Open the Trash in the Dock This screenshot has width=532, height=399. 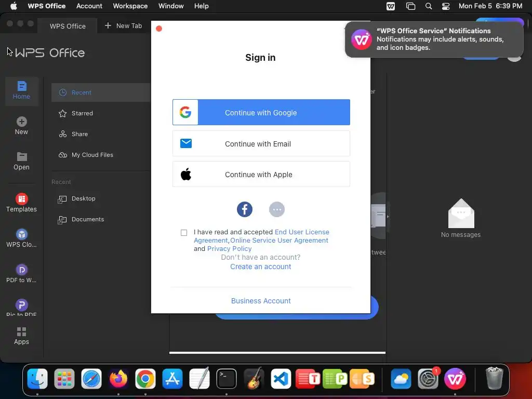pos(495,378)
